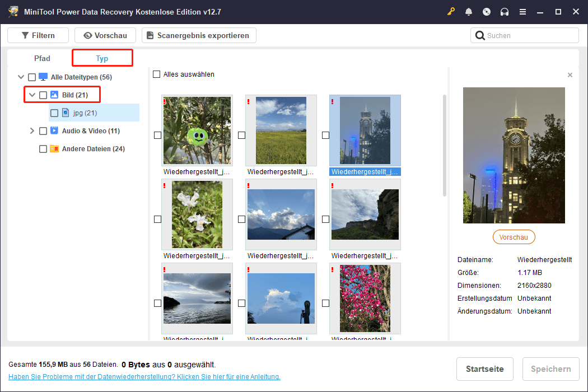
Task: Check the Bild (21) checkbox
Action: 43,95
